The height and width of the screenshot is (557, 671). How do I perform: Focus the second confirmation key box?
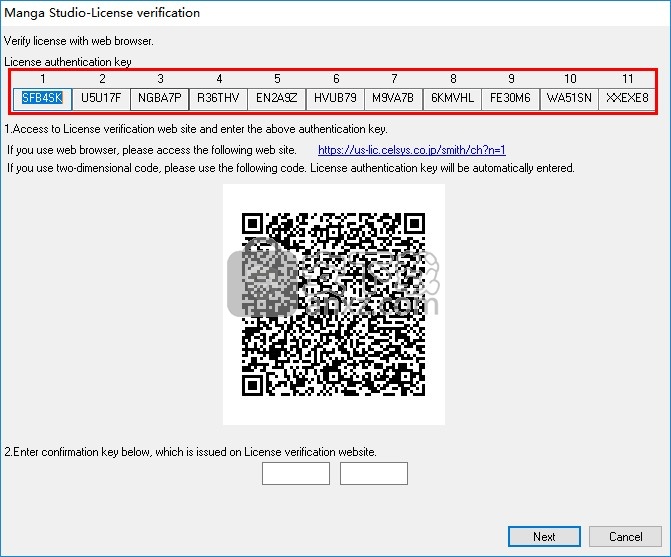point(374,473)
